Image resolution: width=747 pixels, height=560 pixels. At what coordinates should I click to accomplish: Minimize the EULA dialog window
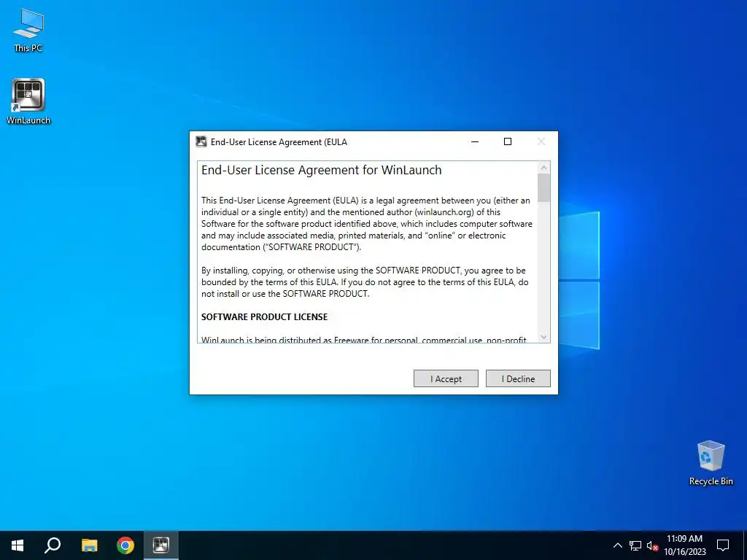(474, 141)
